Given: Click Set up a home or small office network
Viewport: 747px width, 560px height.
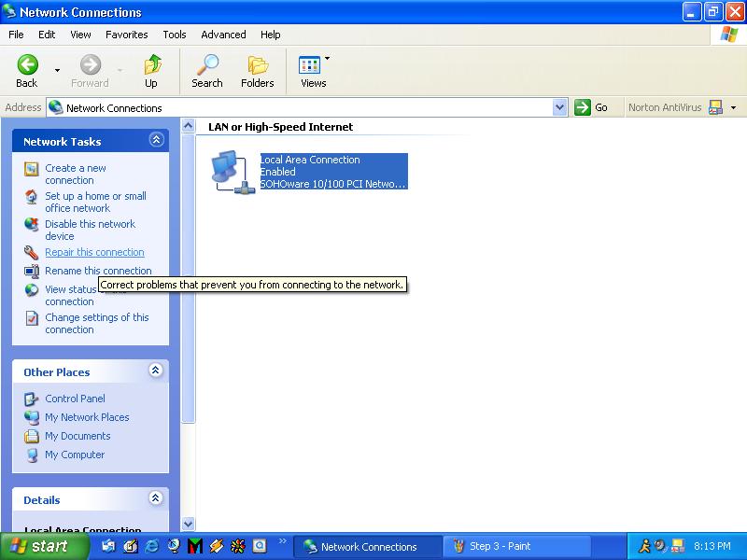Looking at the screenshot, I should (x=95, y=202).
